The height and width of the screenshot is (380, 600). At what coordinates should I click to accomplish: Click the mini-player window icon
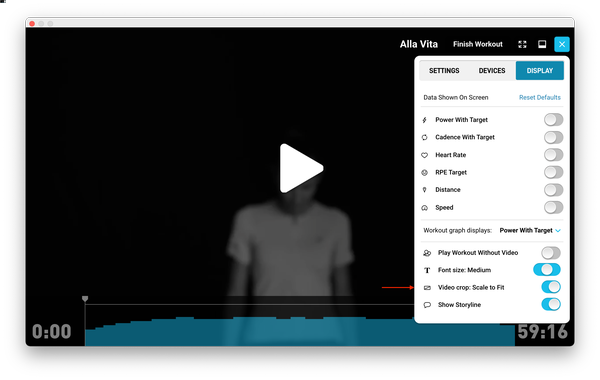[542, 44]
